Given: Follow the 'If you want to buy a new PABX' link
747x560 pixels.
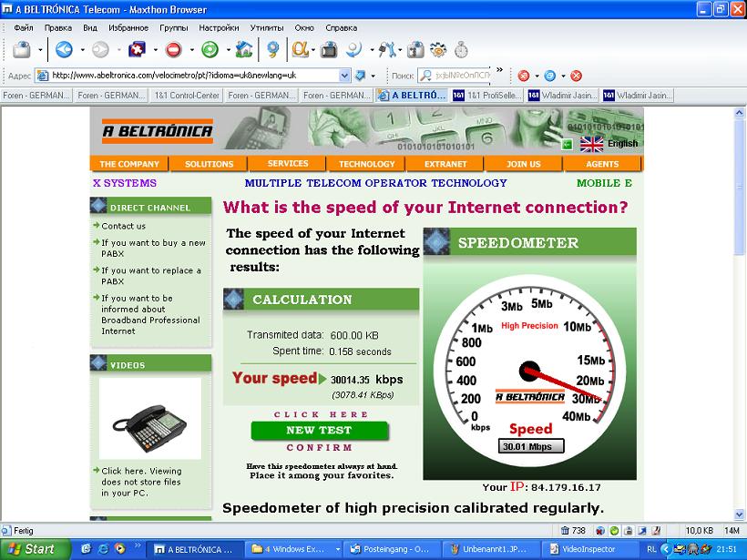Looking at the screenshot, I should coord(153,248).
